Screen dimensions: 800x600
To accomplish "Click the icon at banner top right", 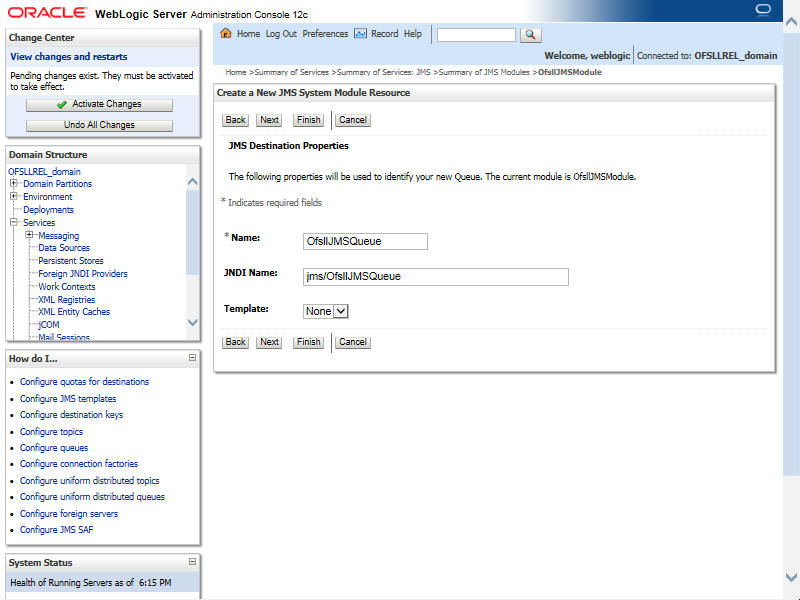I will 763,11.
